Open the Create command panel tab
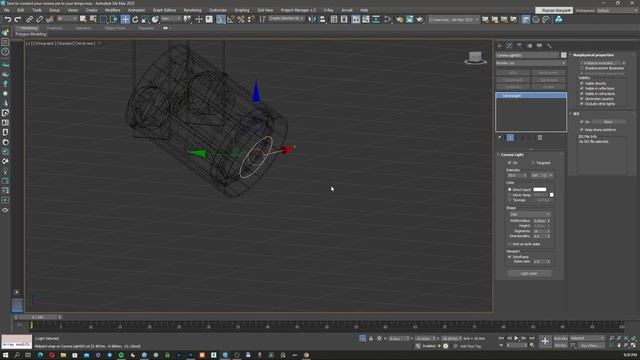The image size is (640, 360). coord(499,46)
